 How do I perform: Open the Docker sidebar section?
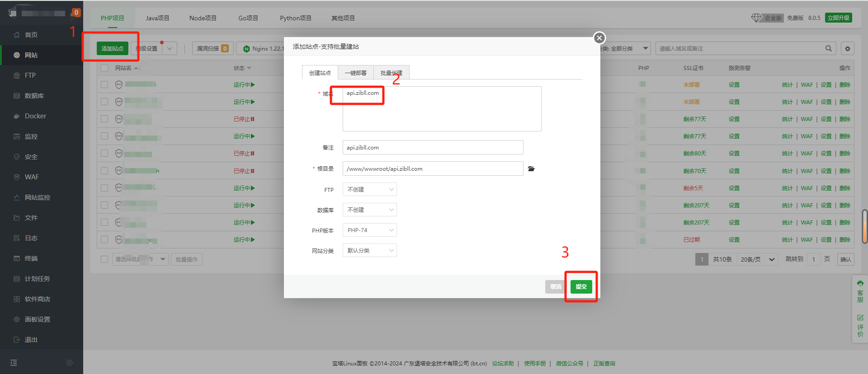point(35,116)
